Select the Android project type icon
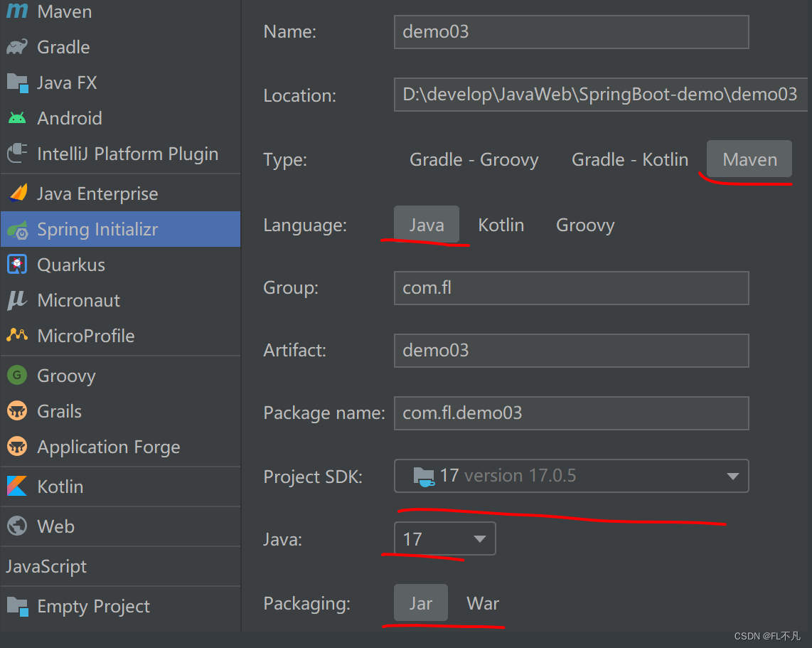 pyautogui.click(x=18, y=118)
